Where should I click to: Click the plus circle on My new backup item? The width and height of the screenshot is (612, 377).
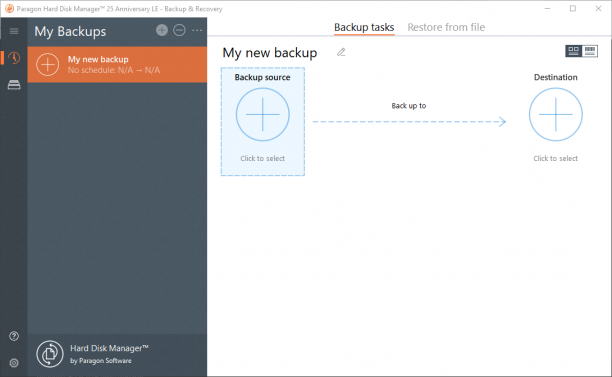(x=48, y=64)
